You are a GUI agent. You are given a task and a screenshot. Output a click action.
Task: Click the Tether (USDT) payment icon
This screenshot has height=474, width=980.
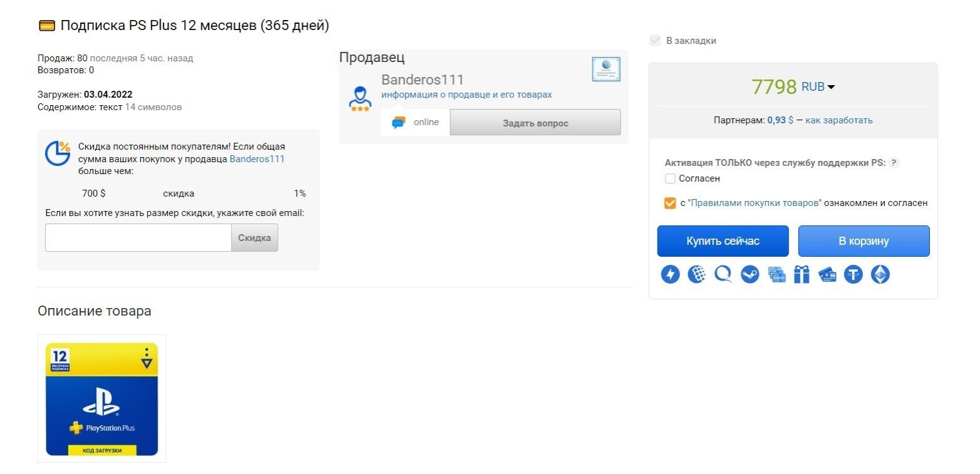pyautogui.click(x=853, y=274)
